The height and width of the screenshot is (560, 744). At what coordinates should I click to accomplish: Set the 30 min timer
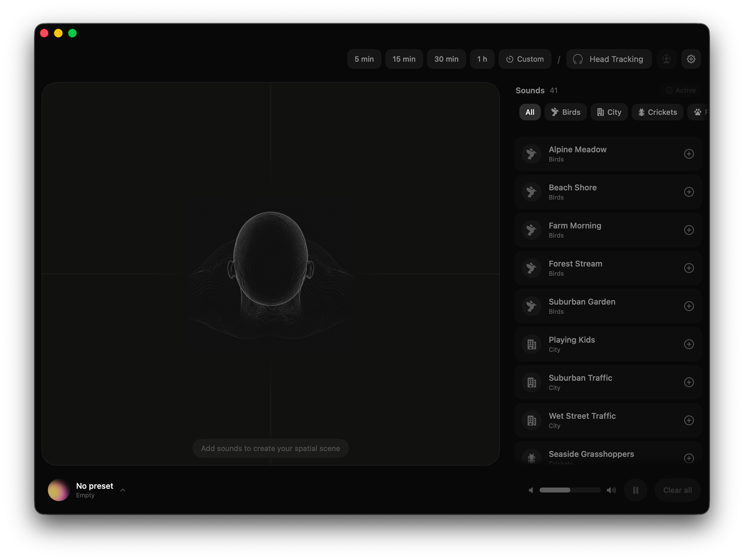click(x=446, y=59)
